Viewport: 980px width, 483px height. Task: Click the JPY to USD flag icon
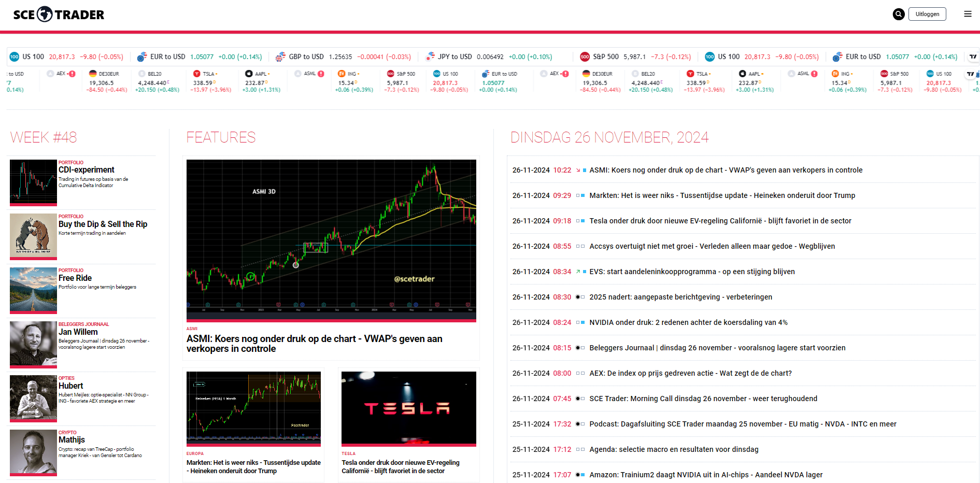click(430, 57)
